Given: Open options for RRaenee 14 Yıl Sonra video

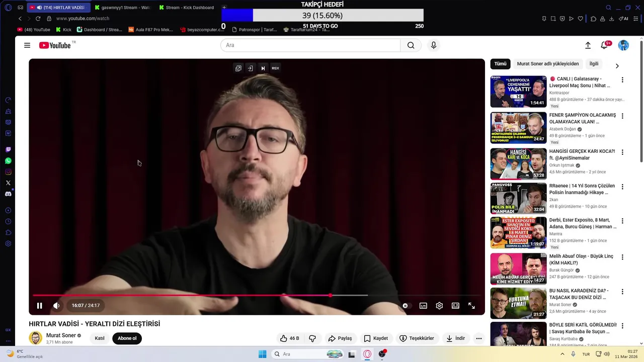Looking at the screenshot, I should [x=622, y=187].
